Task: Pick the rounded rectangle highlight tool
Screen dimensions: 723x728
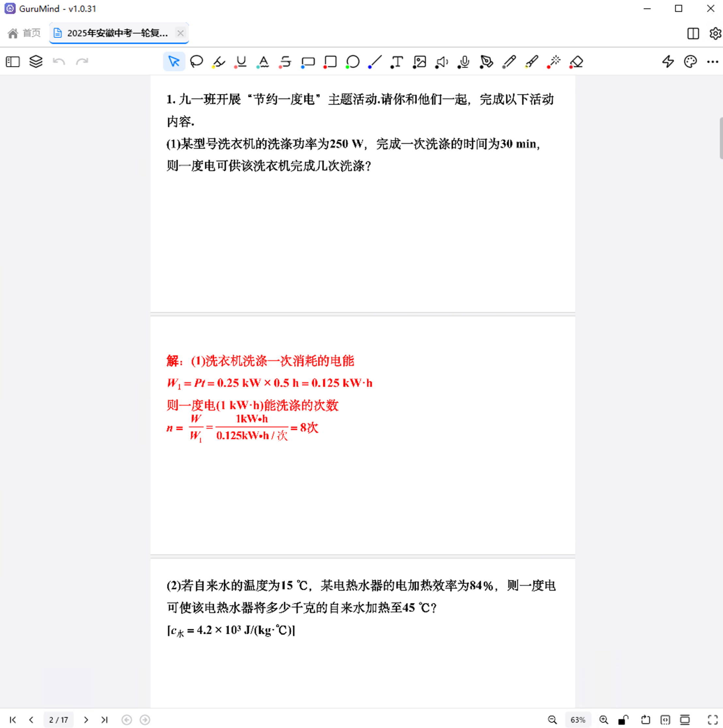Action: pyautogui.click(x=308, y=61)
